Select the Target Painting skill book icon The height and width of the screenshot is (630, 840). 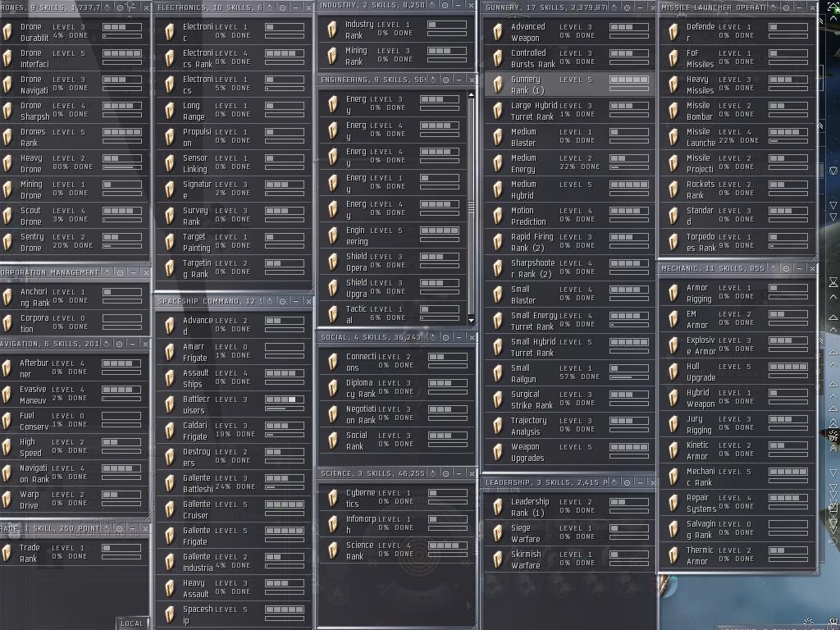pyautogui.click(x=170, y=242)
